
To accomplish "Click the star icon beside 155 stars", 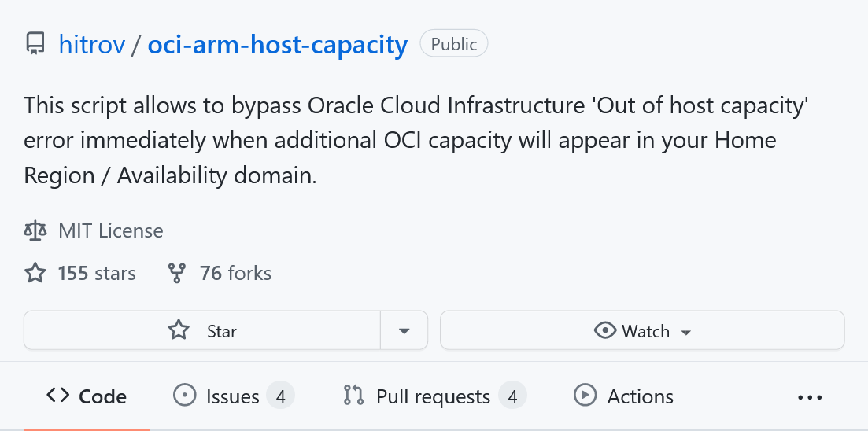I will [35, 274].
